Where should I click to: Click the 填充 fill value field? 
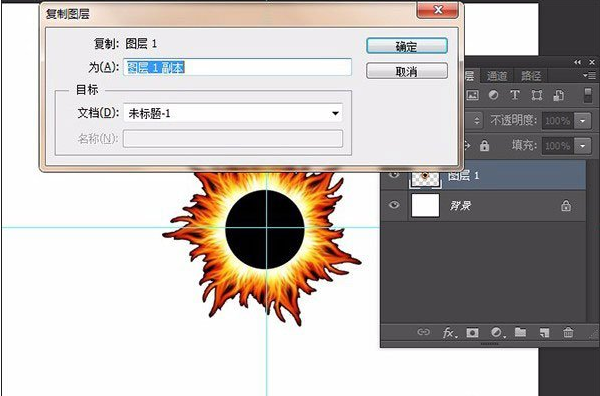coord(558,146)
